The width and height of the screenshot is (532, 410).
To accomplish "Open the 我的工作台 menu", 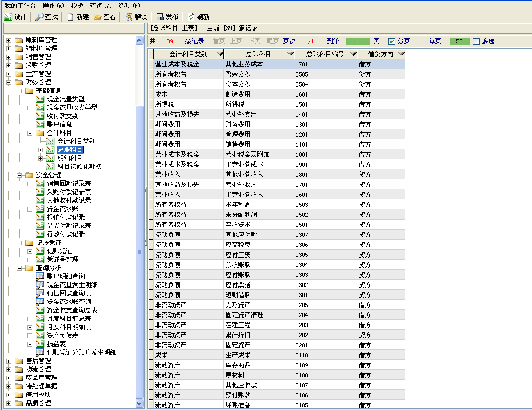I will [20, 6].
